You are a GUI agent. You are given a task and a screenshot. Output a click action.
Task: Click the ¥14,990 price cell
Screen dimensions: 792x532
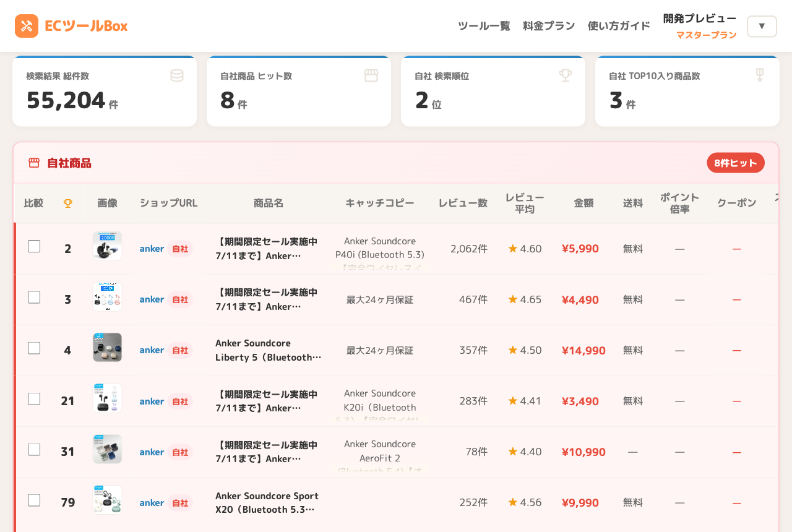pos(583,350)
